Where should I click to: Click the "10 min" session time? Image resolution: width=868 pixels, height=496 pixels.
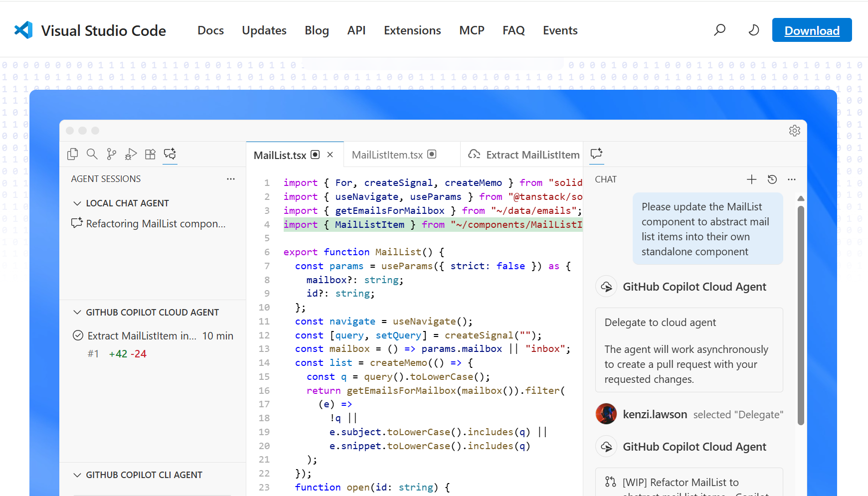click(218, 336)
